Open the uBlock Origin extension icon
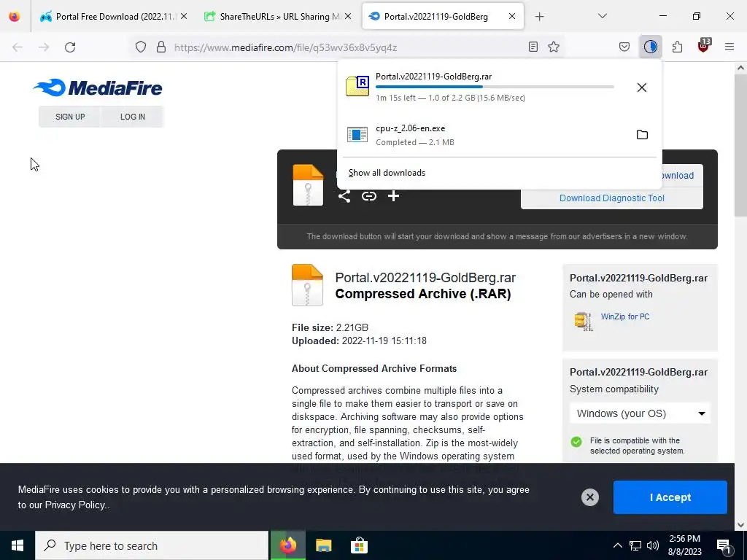 tap(704, 46)
